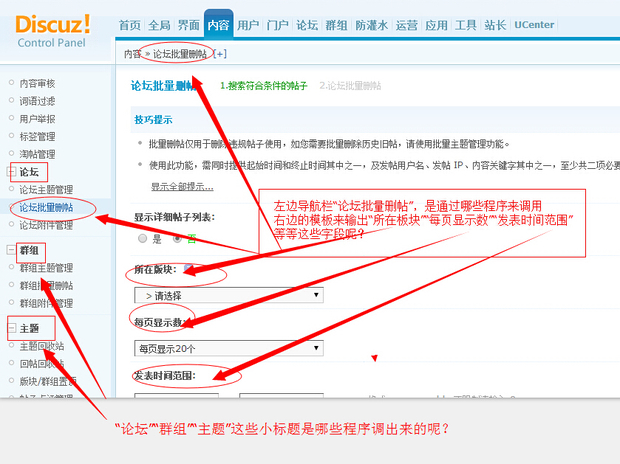620x464 pixels.
Task: Open the 界面 top navigation tab
Action: pyautogui.click(x=189, y=25)
